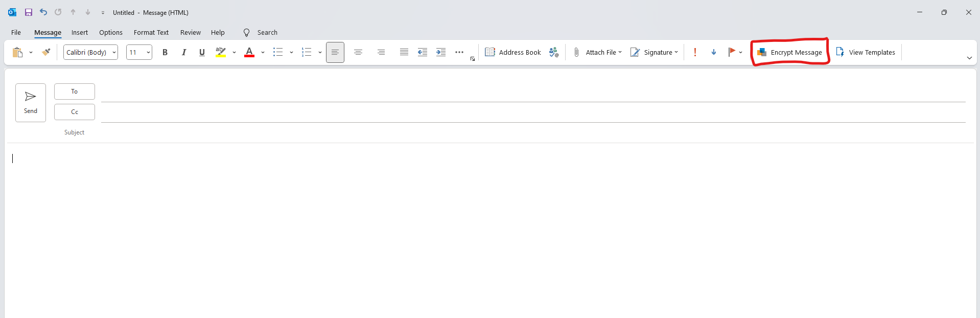Toggle numbered list

[307, 52]
